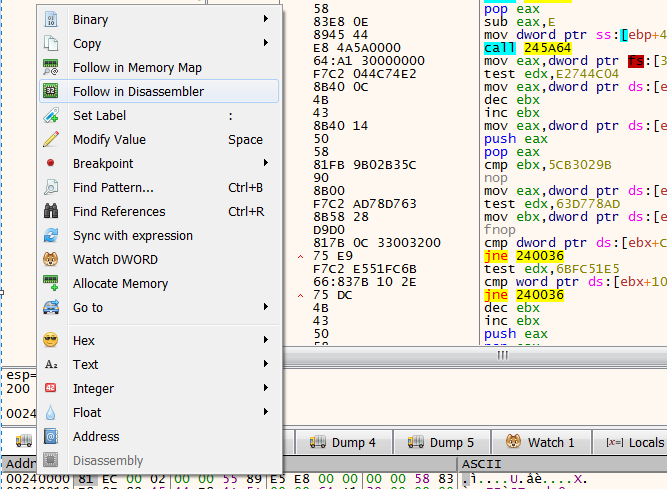Click the Find References binoculars icon

[51, 211]
